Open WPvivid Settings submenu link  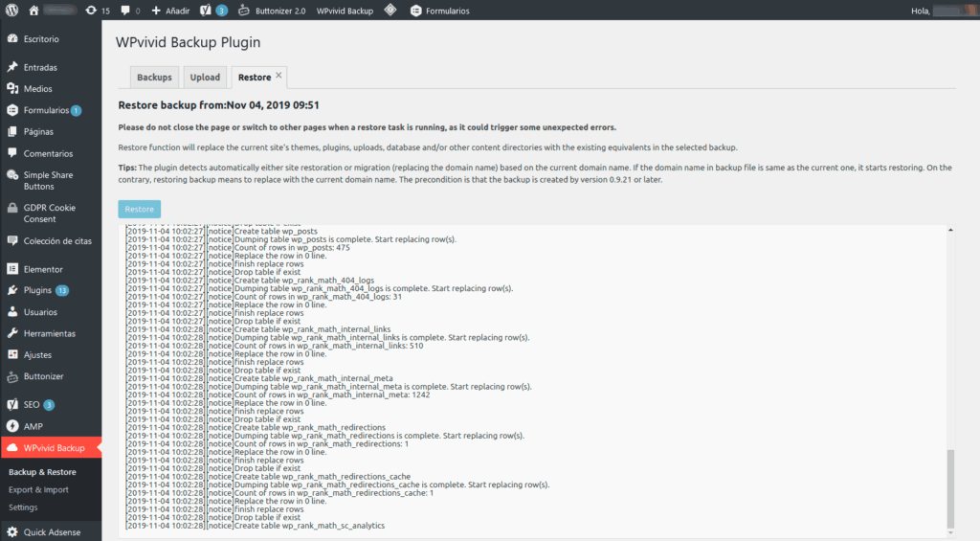(x=24, y=507)
